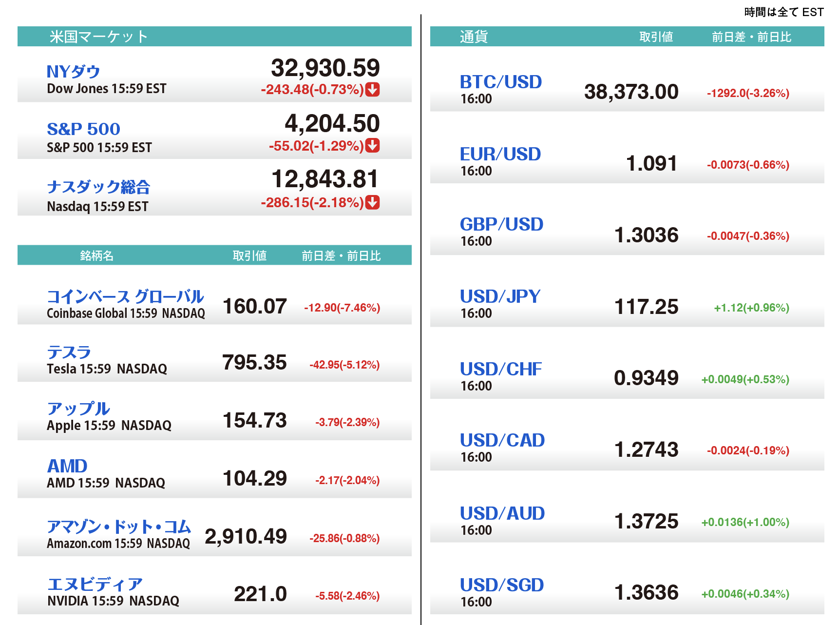Select the アップル stock entry
840x625 pixels.
[x=78, y=409]
